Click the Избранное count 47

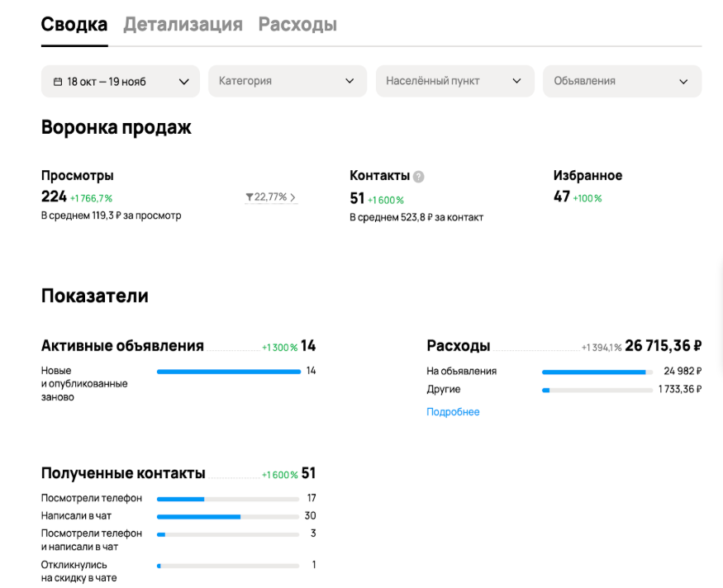pos(562,197)
